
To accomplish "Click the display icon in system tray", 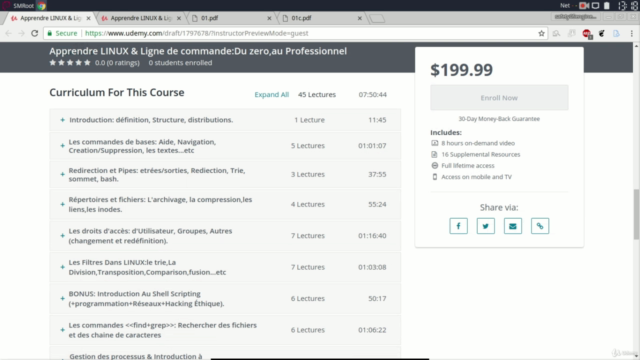I will click(596, 6).
